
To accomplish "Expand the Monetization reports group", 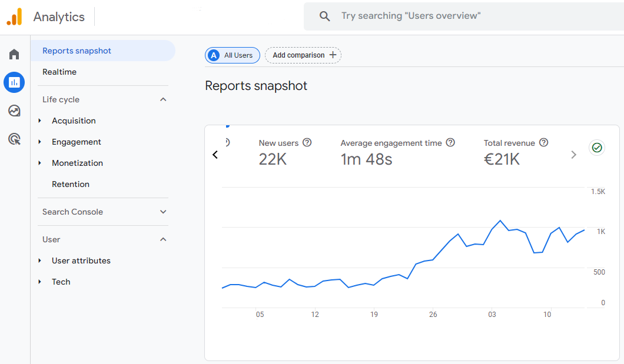I will click(x=40, y=163).
